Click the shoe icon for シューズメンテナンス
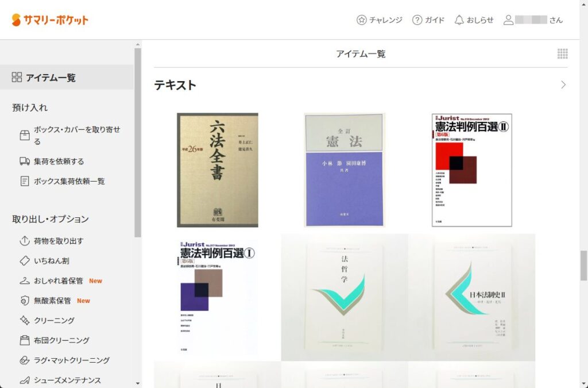The height and width of the screenshot is (388, 588). [25, 380]
